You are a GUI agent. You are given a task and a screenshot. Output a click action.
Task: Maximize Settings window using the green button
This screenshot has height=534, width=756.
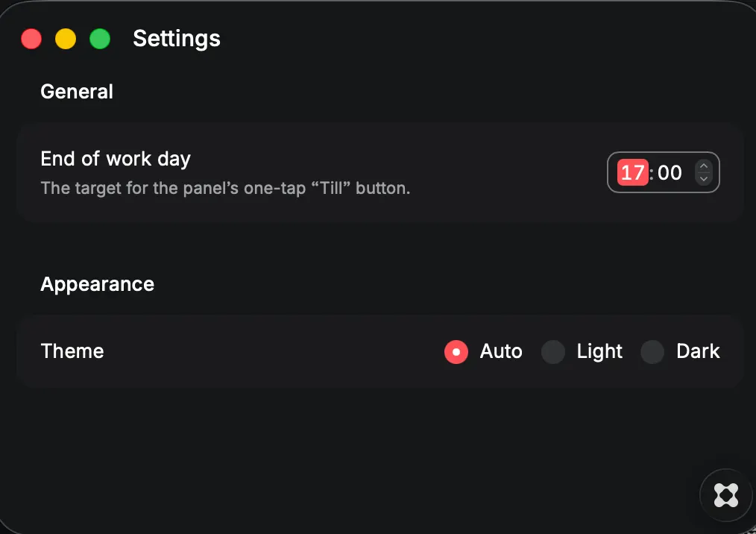pyautogui.click(x=100, y=39)
